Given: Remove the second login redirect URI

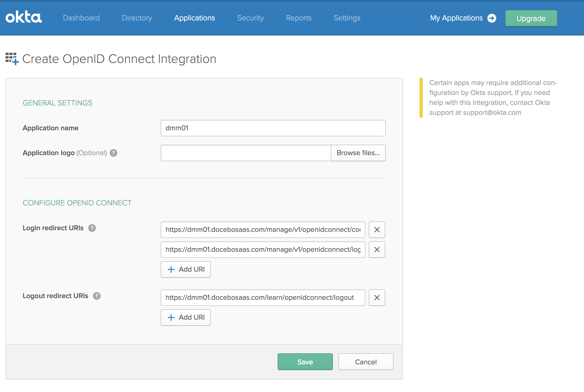Looking at the screenshot, I should [377, 250].
